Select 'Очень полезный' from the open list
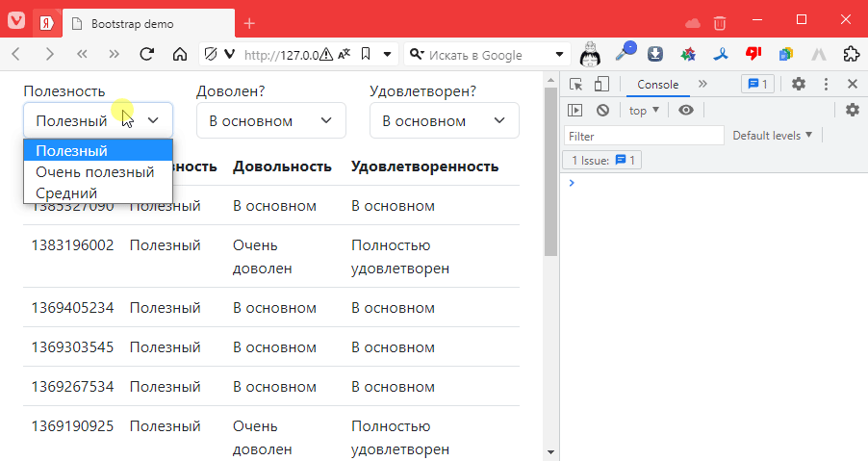This screenshot has width=868, height=461. (95, 172)
